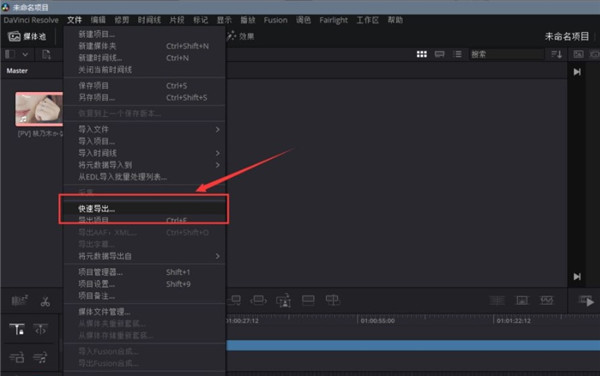Click the video-only track icon
The height and width of the screenshot is (376, 600).
(x=17, y=358)
